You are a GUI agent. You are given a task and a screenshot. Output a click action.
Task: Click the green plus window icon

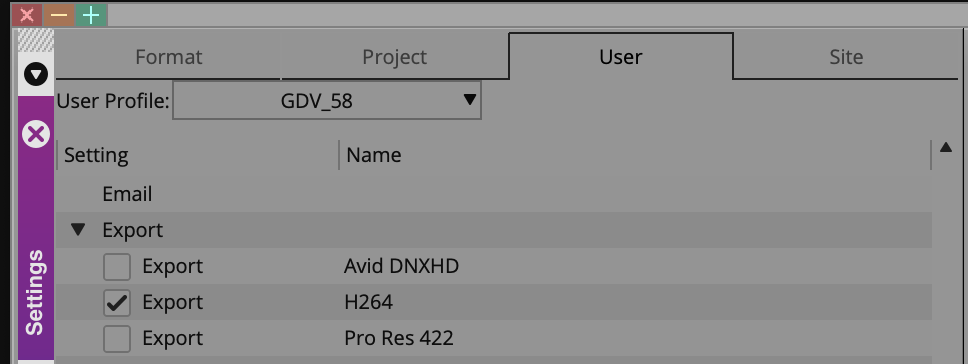coord(91,15)
